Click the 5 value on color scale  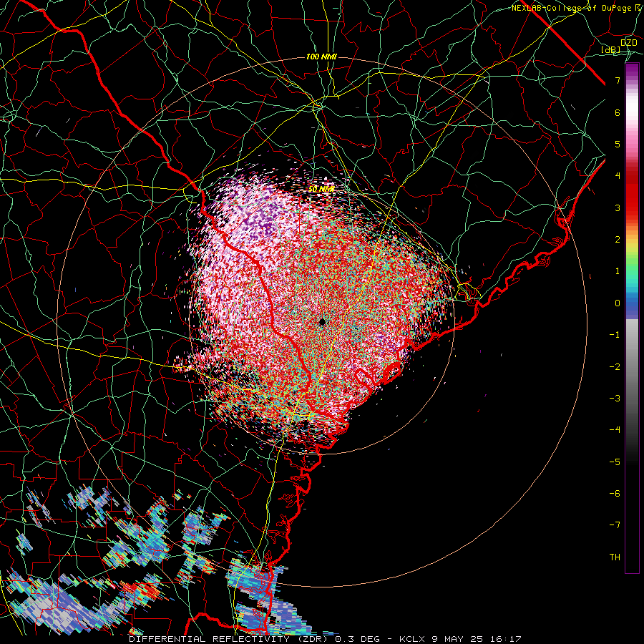click(x=618, y=144)
